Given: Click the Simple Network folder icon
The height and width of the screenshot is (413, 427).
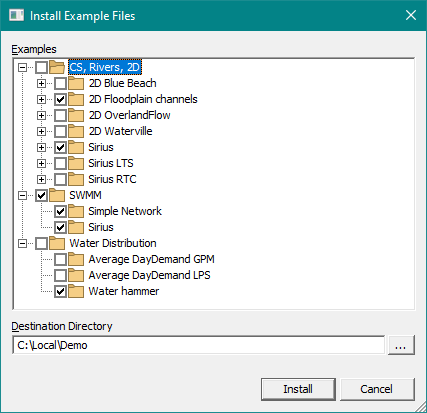Looking at the screenshot, I should coord(76,211).
